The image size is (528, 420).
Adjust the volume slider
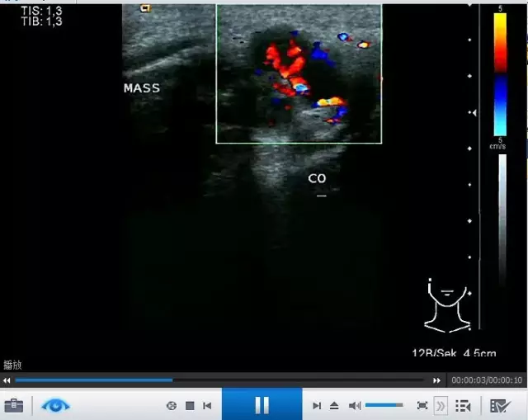point(384,405)
